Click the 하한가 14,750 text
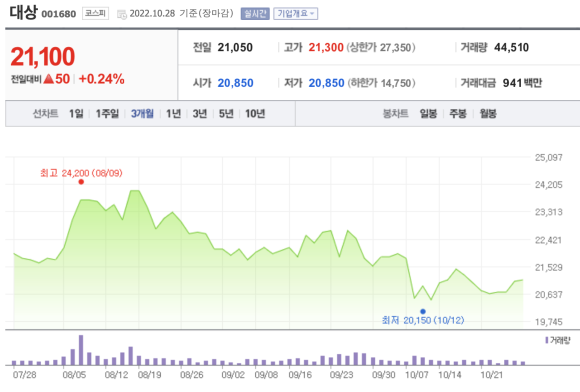This screenshot has width=580, height=392. [381, 83]
